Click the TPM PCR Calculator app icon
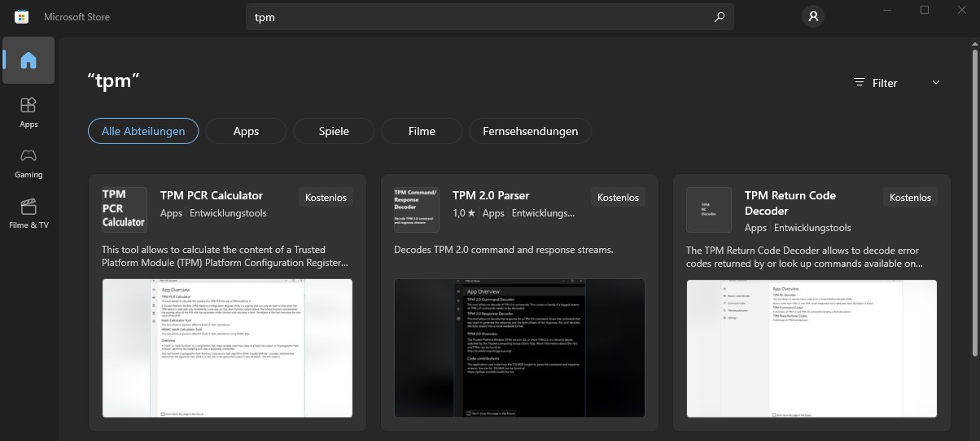Screen dimensions: 980x441 (125, 210)
